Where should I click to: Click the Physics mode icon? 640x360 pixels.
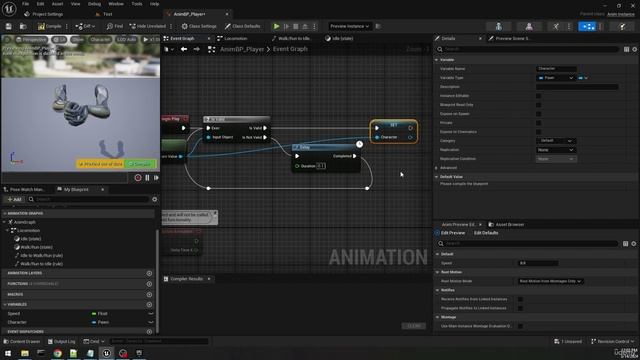pos(622,26)
